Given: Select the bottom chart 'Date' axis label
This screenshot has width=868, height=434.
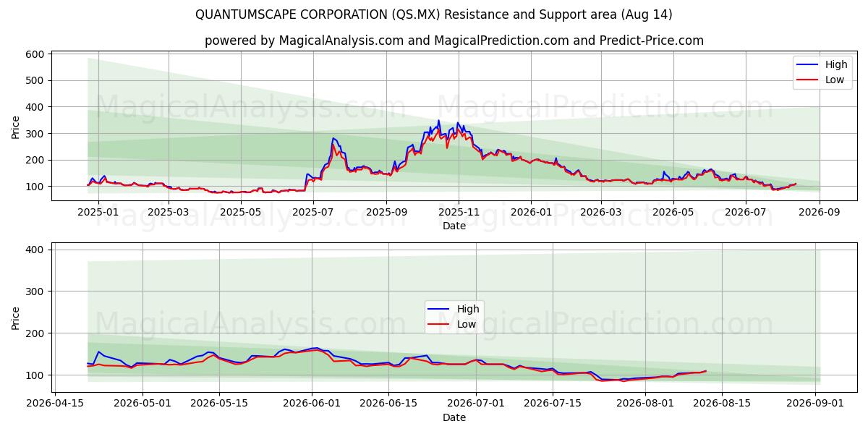Looking at the screenshot, I should click(x=454, y=417).
